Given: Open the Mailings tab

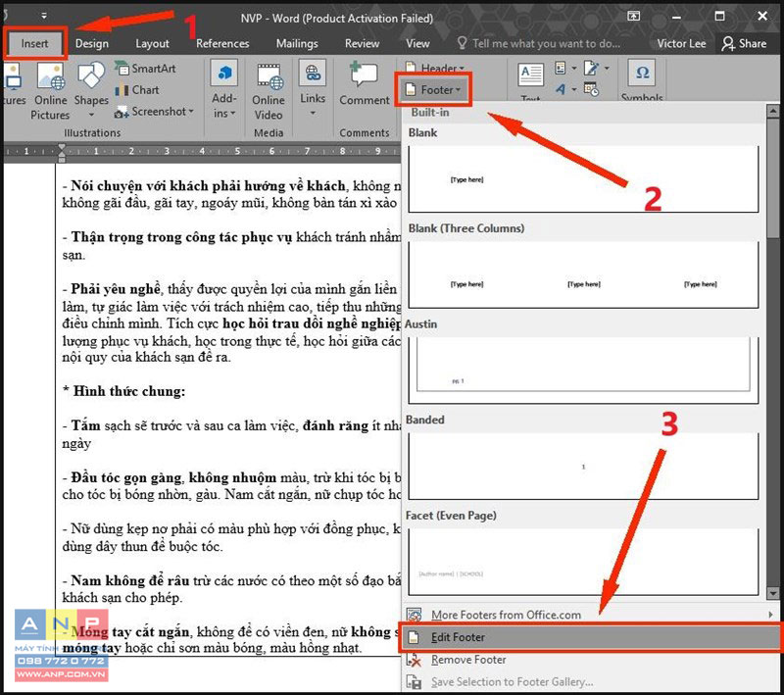Looking at the screenshot, I should (x=297, y=43).
